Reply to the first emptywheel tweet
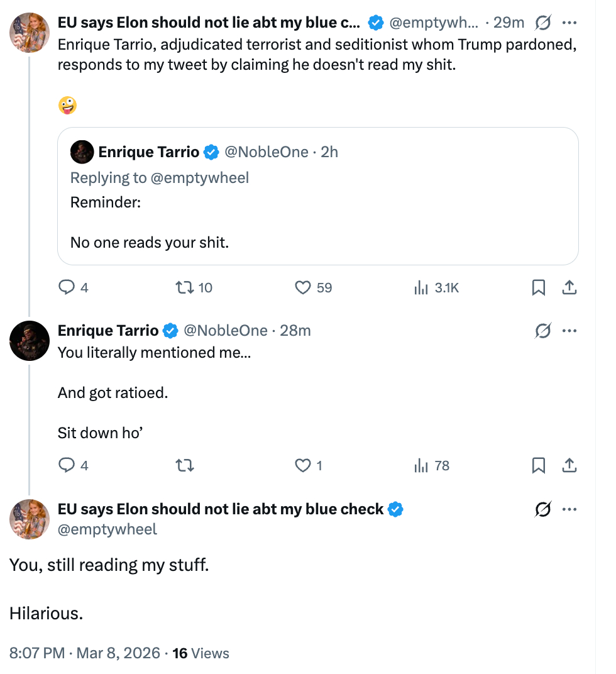This screenshot has height=674, width=616. coord(67,288)
